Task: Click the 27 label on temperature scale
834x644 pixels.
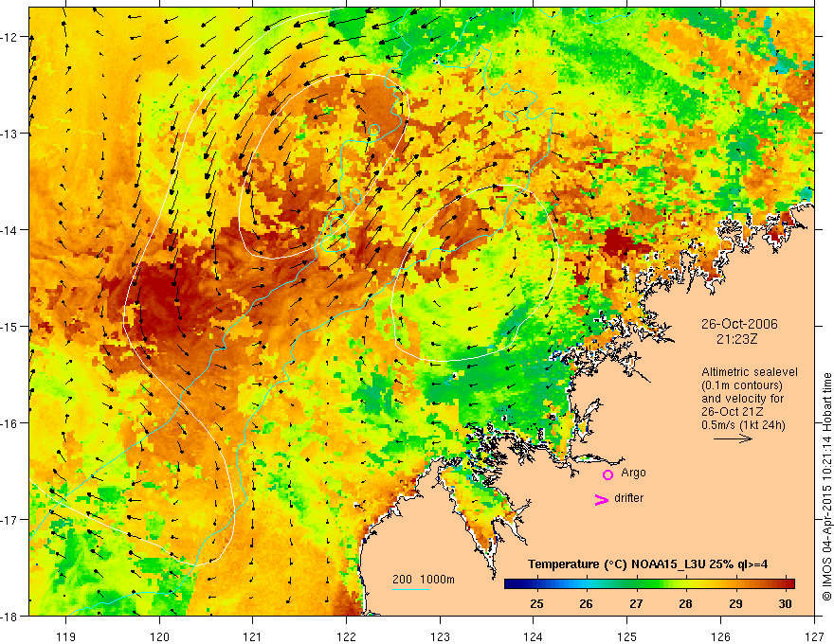Action: [x=636, y=603]
